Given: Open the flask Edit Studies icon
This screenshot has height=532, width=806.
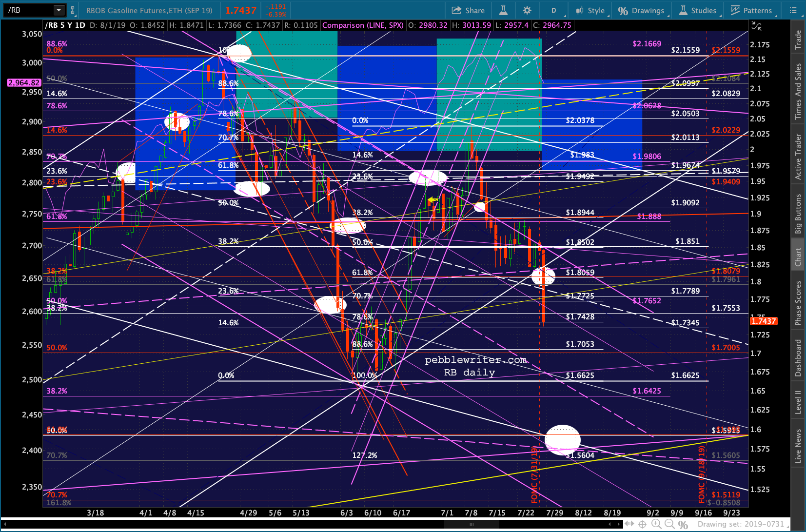Looking at the screenshot, I should click(x=503, y=10).
